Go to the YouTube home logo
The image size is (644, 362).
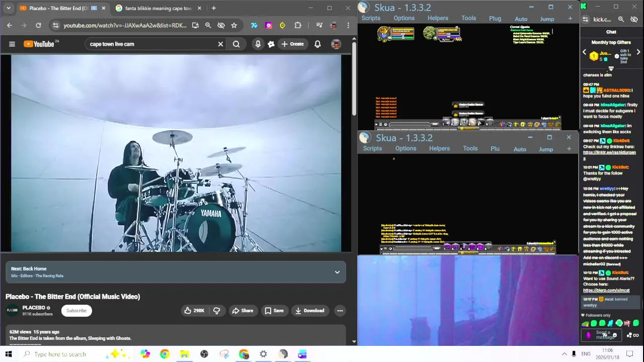pos(39,44)
